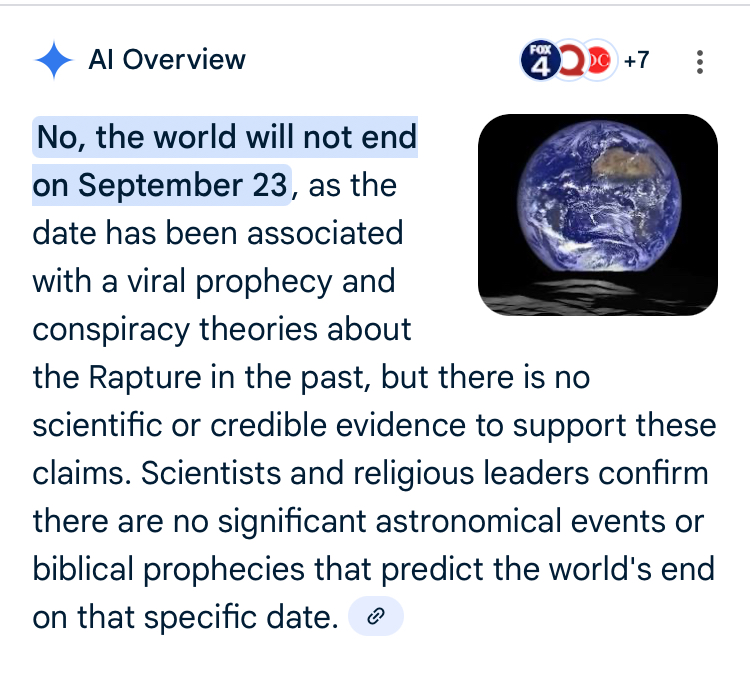Click the phrase "scientific or credible evidence"

pyautogui.click(x=249, y=425)
